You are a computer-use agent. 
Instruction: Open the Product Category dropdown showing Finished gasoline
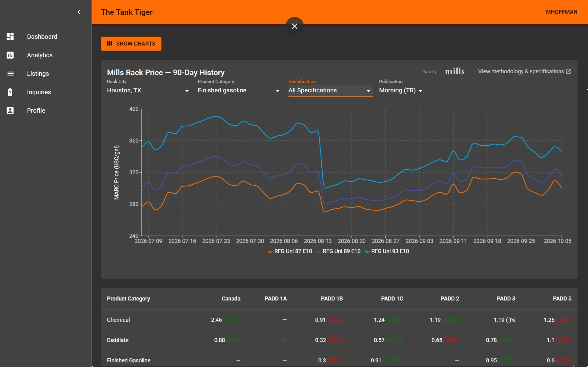(240, 91)
